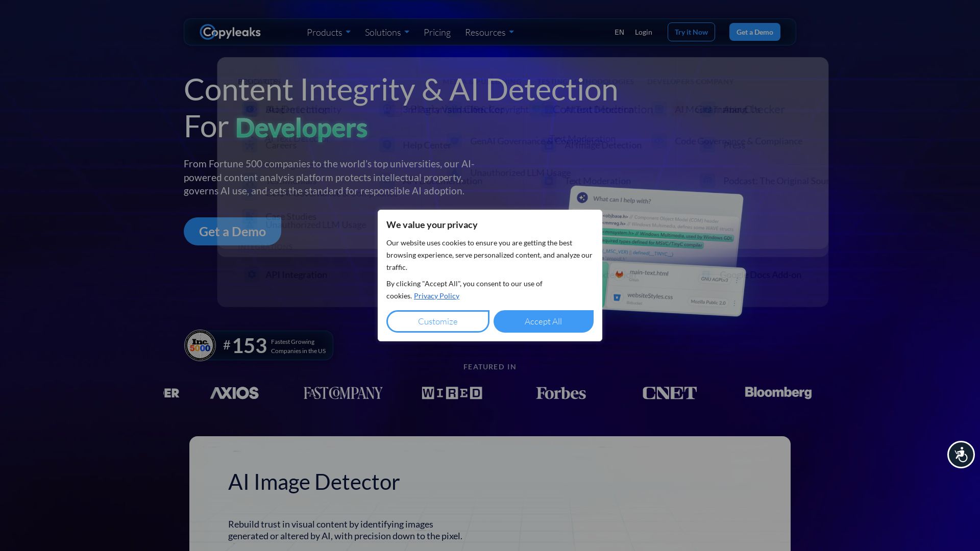The height and width of the screenshot is (551, 980).
Task: Open the three-dot menu for main-text.html
Action: click(x=737, y=280)
